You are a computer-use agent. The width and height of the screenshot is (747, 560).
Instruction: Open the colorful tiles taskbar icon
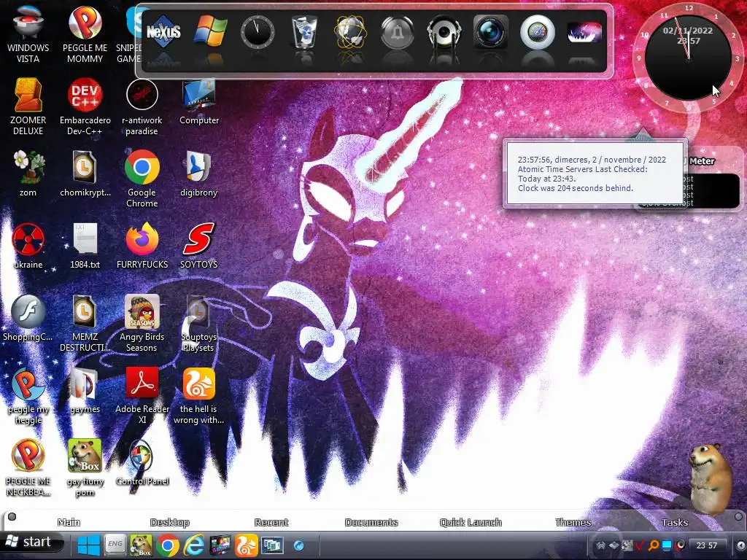(220, 545)
